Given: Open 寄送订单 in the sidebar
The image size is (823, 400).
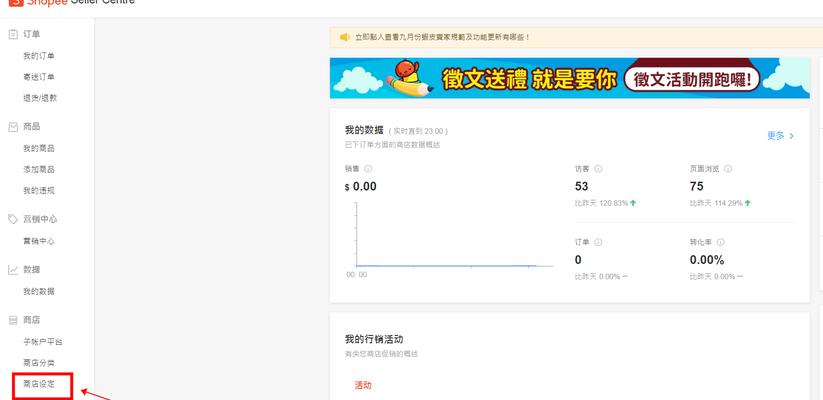Looking at the screenshot, I should pos(39,77).
